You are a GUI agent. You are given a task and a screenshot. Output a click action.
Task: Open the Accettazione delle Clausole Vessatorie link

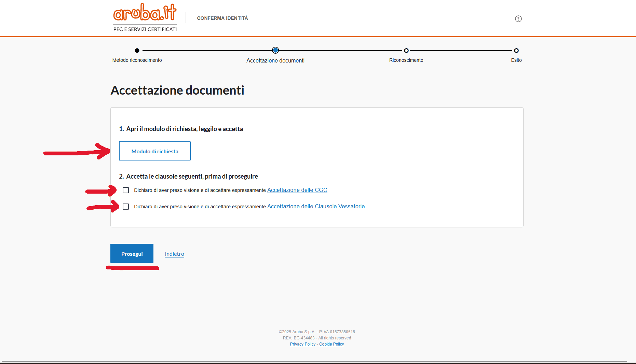[x=316, y=207]
